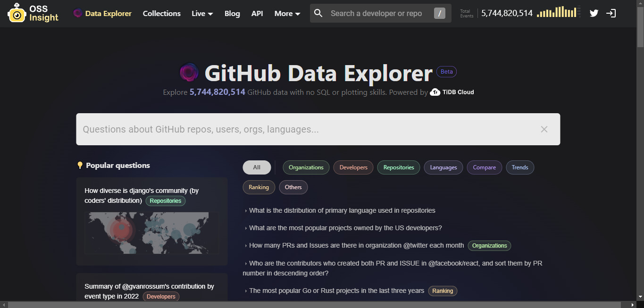
Task: Click the OSS Insight logo
Action: coord(33,13)
